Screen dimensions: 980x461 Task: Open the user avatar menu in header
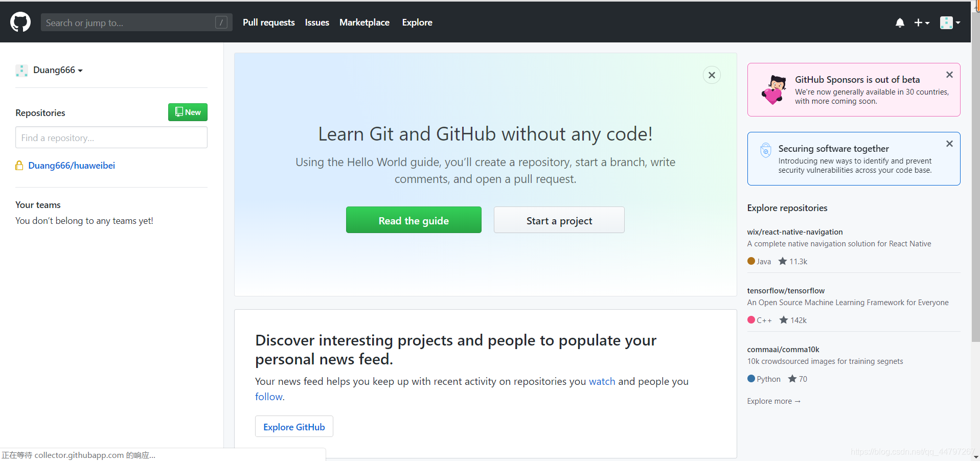tap(950, 22)
